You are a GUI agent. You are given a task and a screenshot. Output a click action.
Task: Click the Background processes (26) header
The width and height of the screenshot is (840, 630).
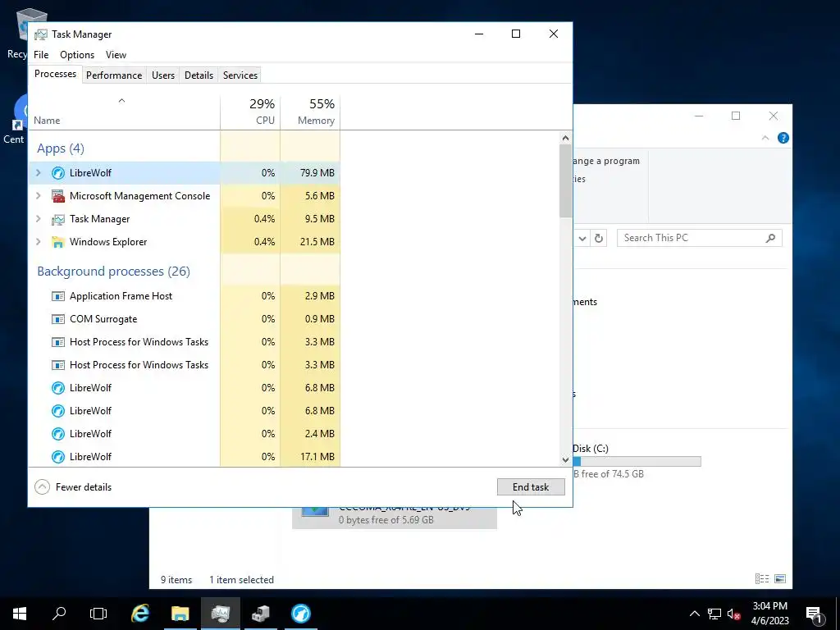click(x=113, y=271)
